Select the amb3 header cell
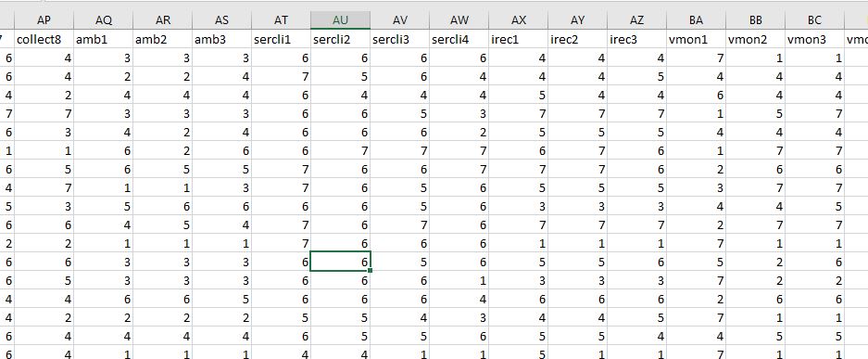This screenshot has height=359, width=868. point(221,39)
